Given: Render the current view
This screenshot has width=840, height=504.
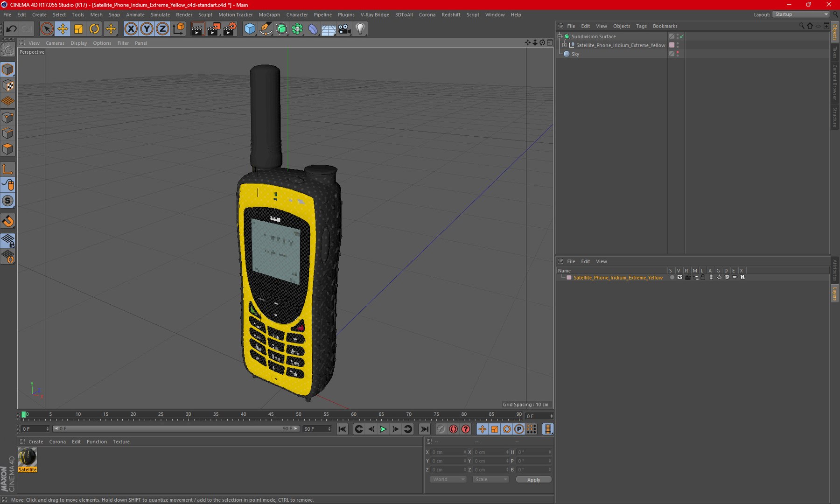Looking at the screenshot, I should point(197,29).
